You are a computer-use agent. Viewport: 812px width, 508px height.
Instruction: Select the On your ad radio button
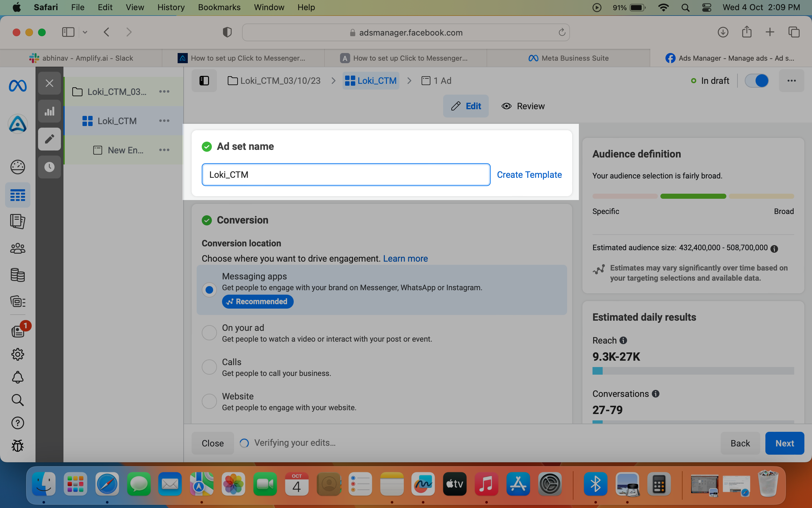pos(209,333)
